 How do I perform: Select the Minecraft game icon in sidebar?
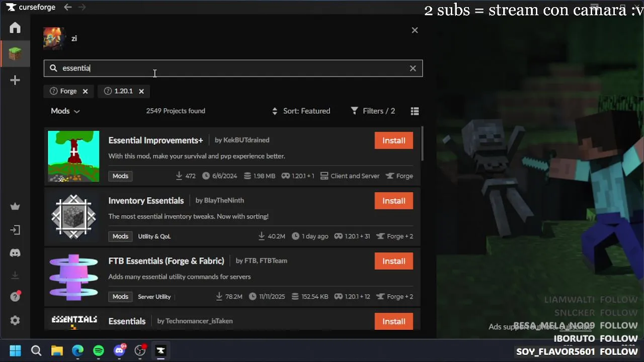click(15, 53)
